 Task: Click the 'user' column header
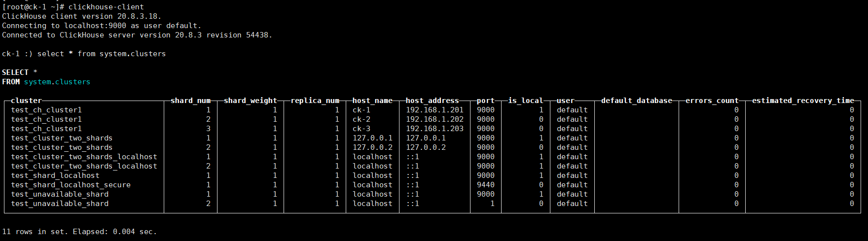pyautogui.click(x=566, y=101)
